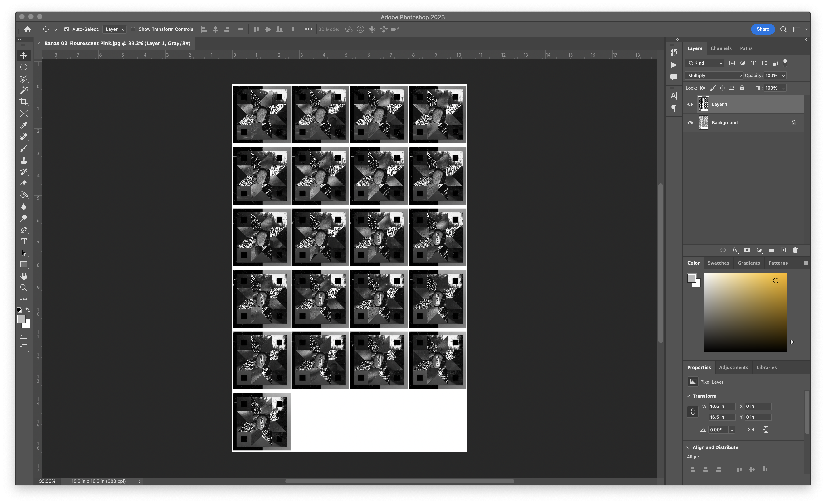Select the Magic Wand tool
Screen dimensions: 826x504
(x=23, y=90)
